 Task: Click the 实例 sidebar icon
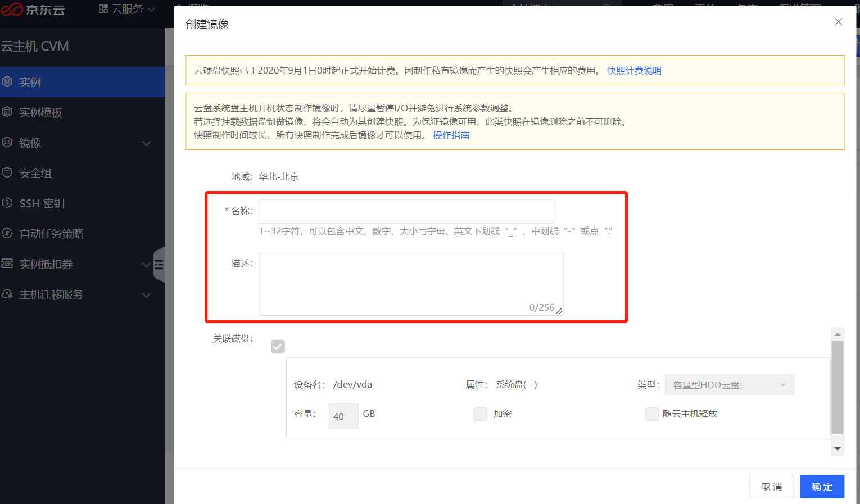click(x=7, y=81)
